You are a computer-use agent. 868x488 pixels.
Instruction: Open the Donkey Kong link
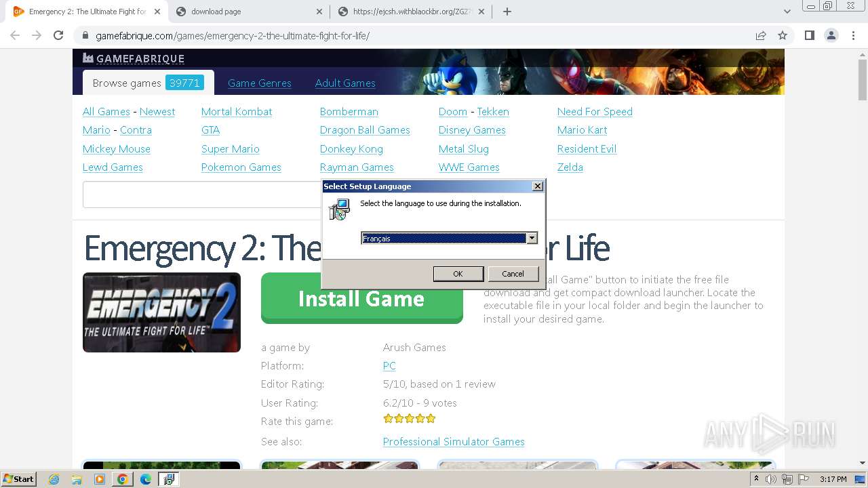tap(351, 148)
